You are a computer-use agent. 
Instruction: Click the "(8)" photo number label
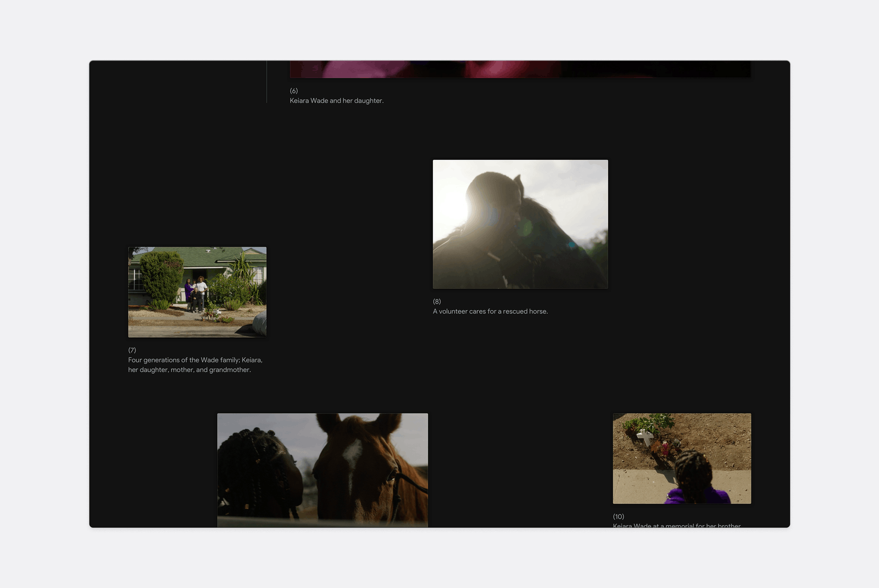click(437, 301)
